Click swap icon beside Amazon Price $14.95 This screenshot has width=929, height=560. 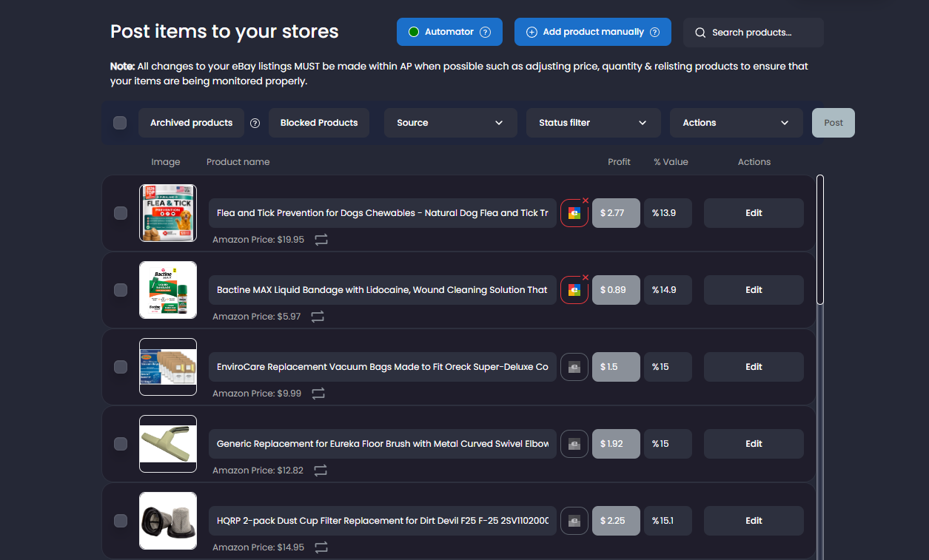(x=321, y=547)
